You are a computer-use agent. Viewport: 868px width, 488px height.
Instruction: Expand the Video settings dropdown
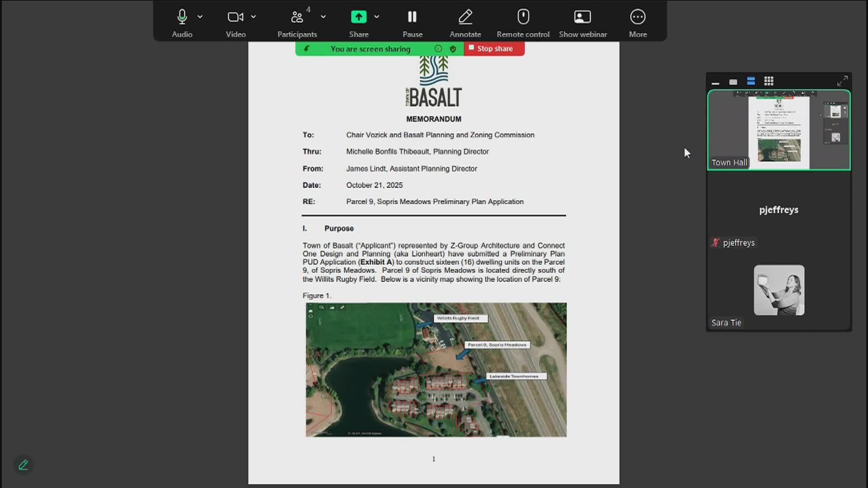click(x=254, y=16)
